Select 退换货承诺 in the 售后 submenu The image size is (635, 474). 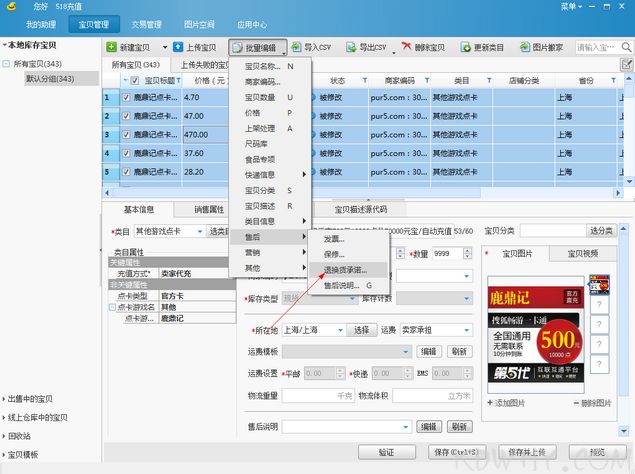(x=345, y=270)
